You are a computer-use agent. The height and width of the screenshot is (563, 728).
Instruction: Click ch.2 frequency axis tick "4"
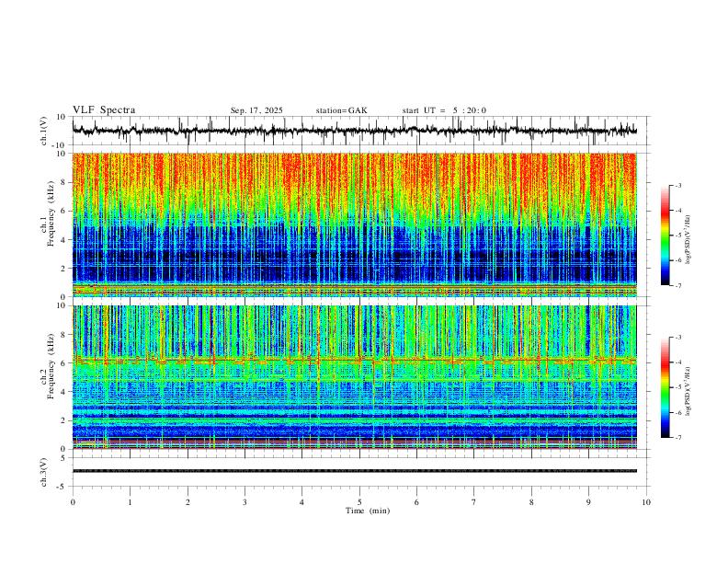(x=64, y=392)
